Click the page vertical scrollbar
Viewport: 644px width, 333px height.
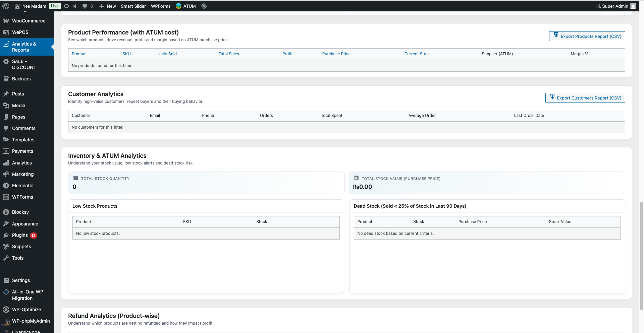click(x=641, y=255)
